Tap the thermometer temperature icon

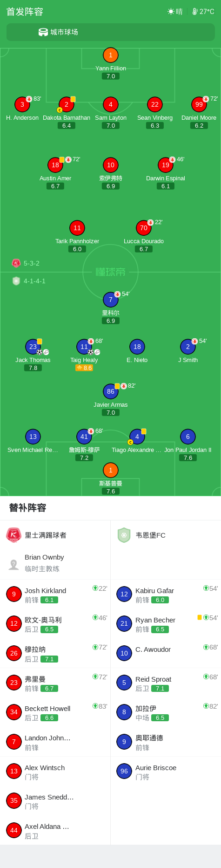[x=195, y=11]
